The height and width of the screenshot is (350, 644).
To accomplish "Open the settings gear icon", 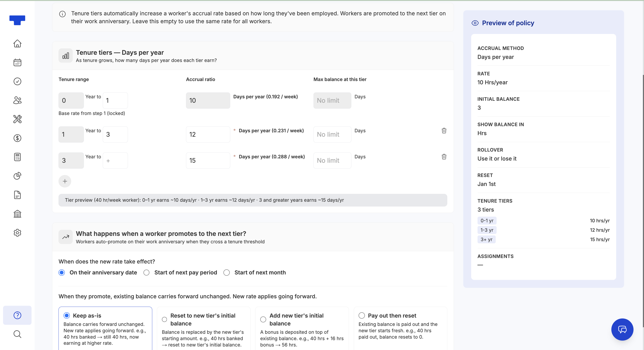I will coord(17,233).
